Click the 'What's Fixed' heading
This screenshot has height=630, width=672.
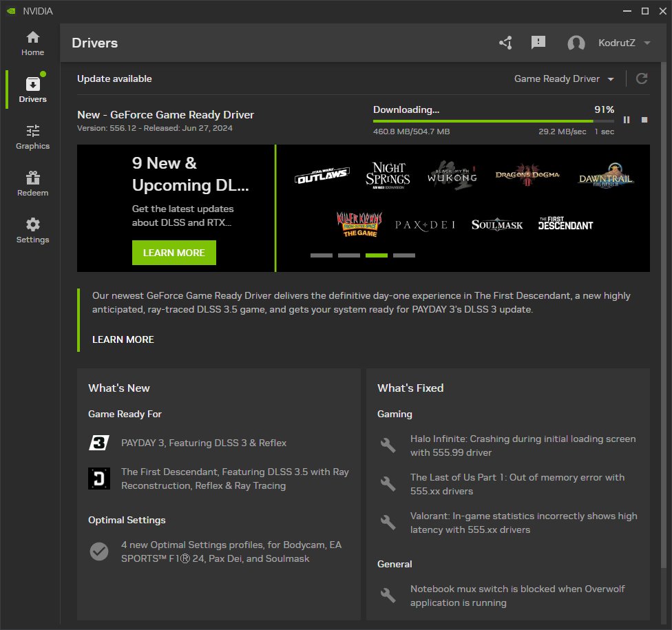(x=410, y=388)
